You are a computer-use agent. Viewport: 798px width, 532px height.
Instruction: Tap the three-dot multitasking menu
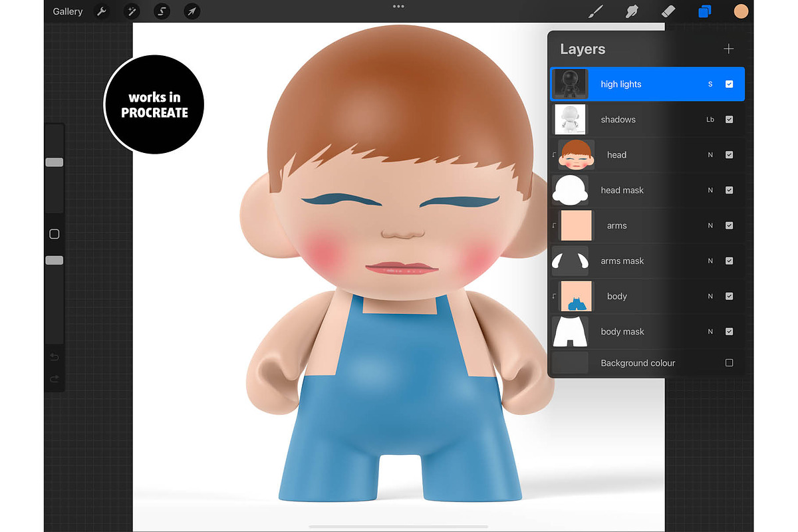[398, 7]
